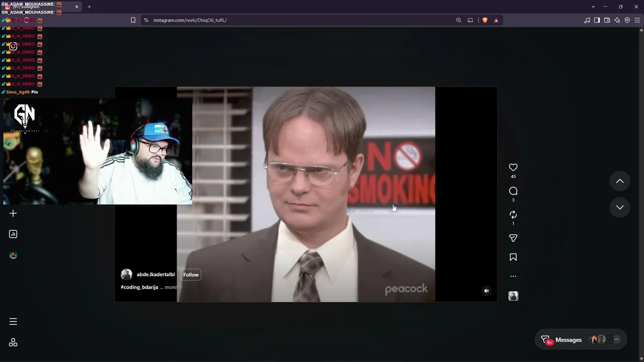Open the abde.lkadertalbi profile name link

tap(156, 275)
